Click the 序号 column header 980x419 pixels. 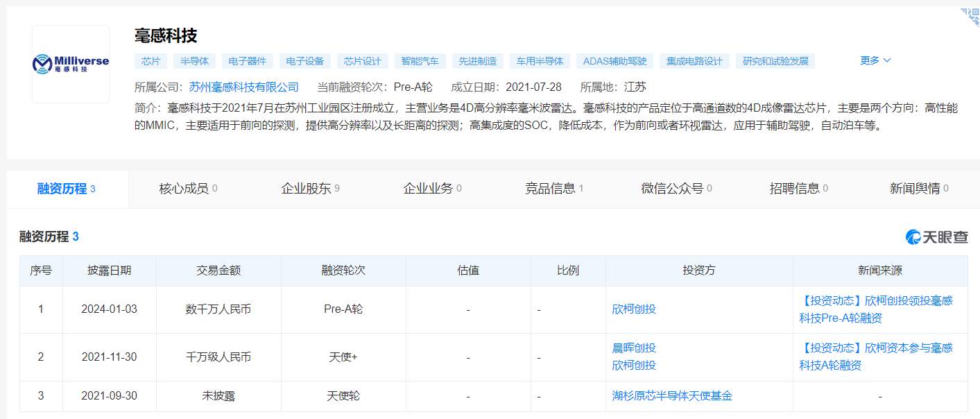[41, 271]
